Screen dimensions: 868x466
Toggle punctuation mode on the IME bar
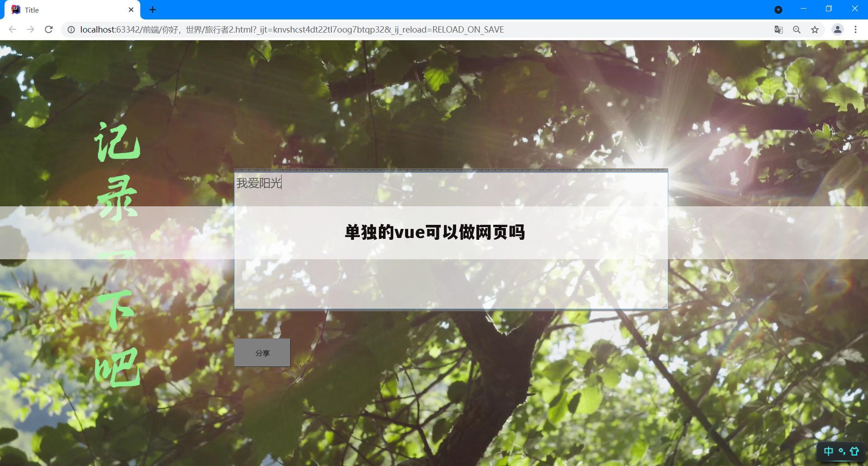click(x=842, y=451)
